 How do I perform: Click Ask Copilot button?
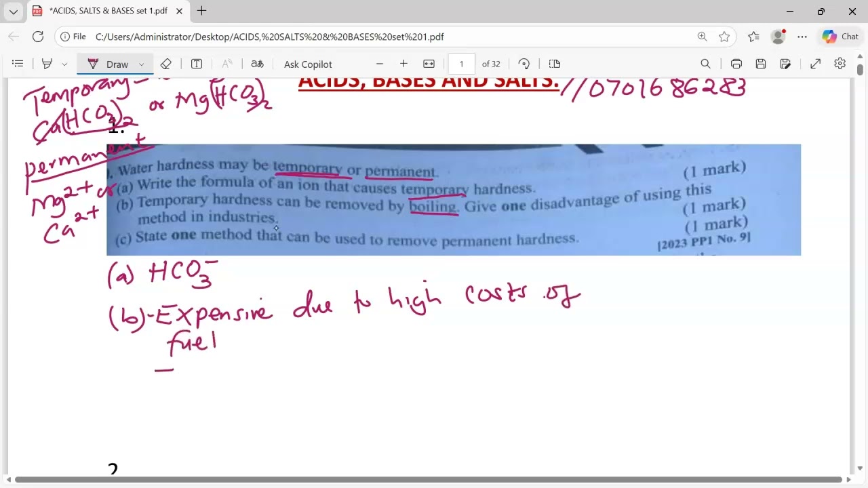coord(308,64)
